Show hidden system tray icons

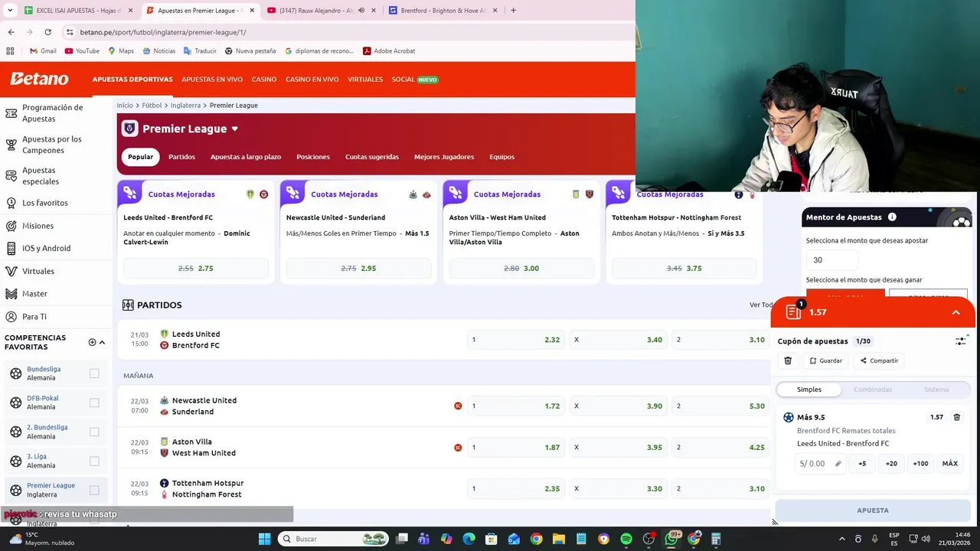(x=841, y=539)
